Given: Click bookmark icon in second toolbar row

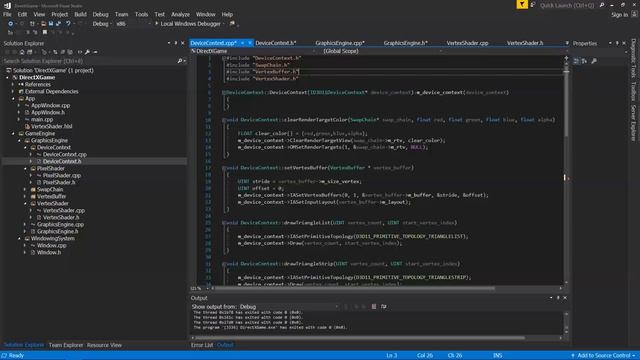Looking at the screenshot, I should 45,32.
